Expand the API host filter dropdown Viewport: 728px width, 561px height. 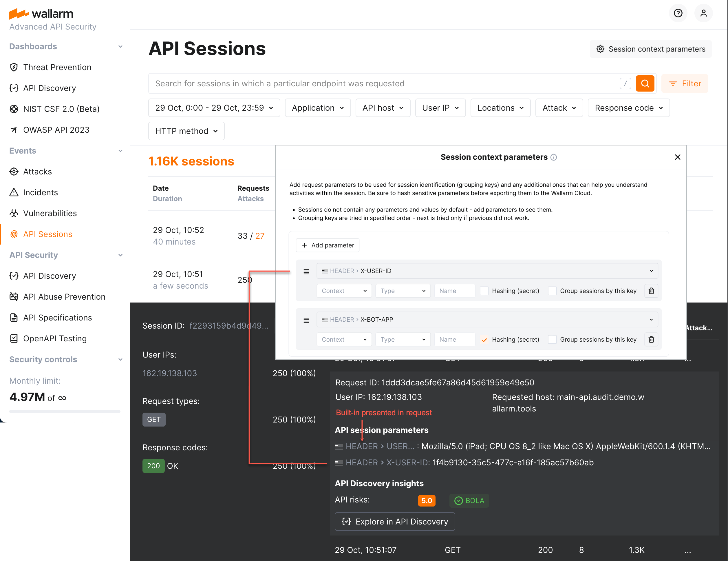click(383, 108)
